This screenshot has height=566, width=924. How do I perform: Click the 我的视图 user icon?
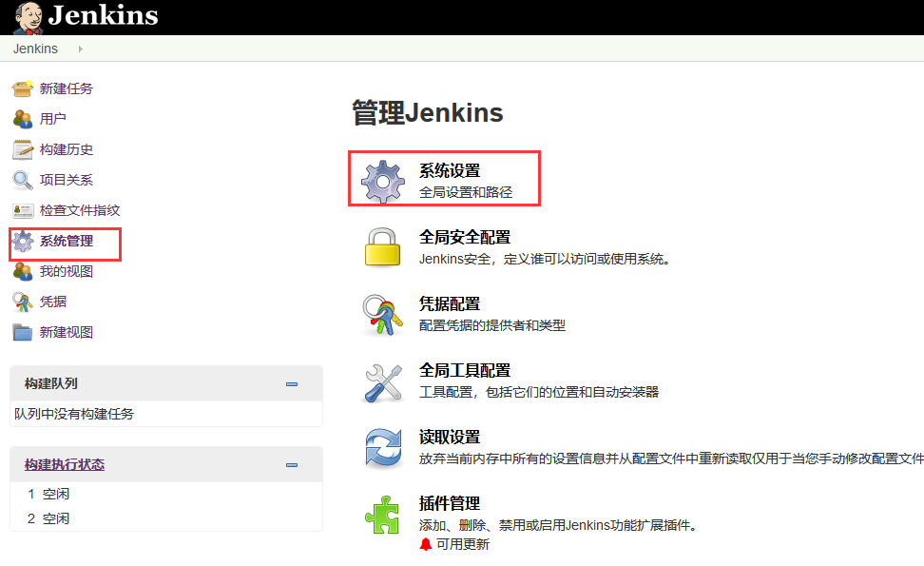point(23,271)
